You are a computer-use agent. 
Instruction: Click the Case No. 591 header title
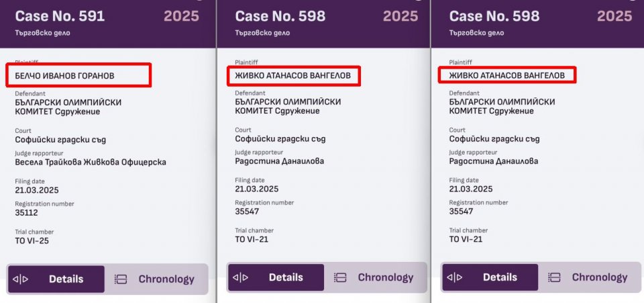pos(60,16)
